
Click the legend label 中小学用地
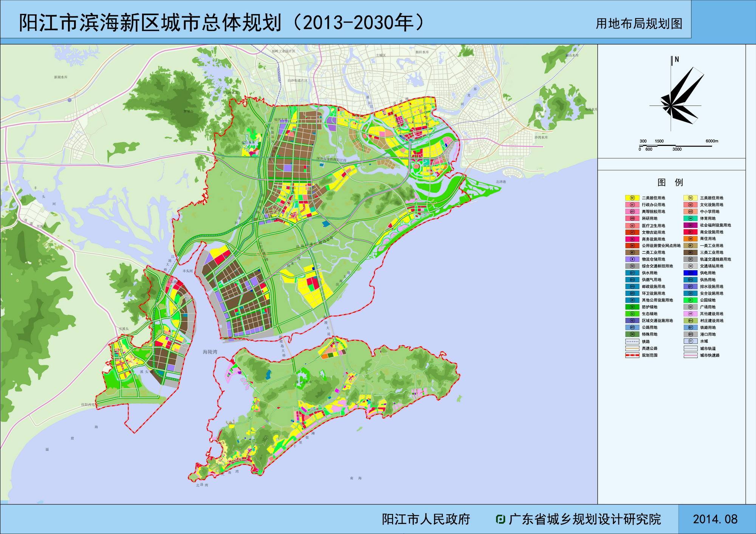[710, 211]
